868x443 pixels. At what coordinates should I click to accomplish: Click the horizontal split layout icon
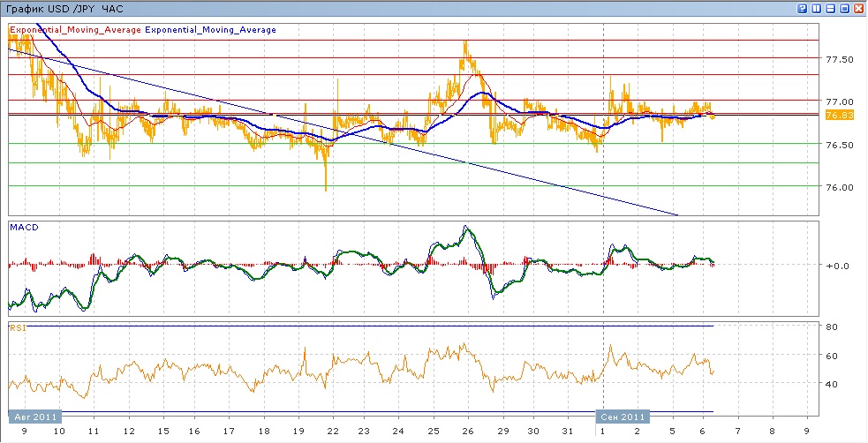[x=831, y=8]
